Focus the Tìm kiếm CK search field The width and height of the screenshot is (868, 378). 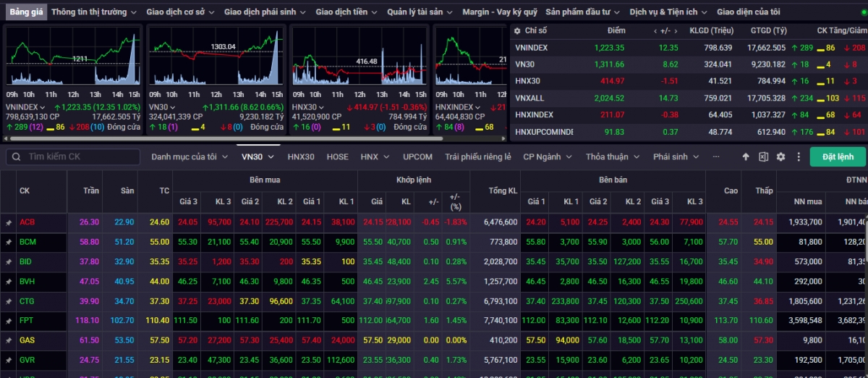tap(72, 157)
